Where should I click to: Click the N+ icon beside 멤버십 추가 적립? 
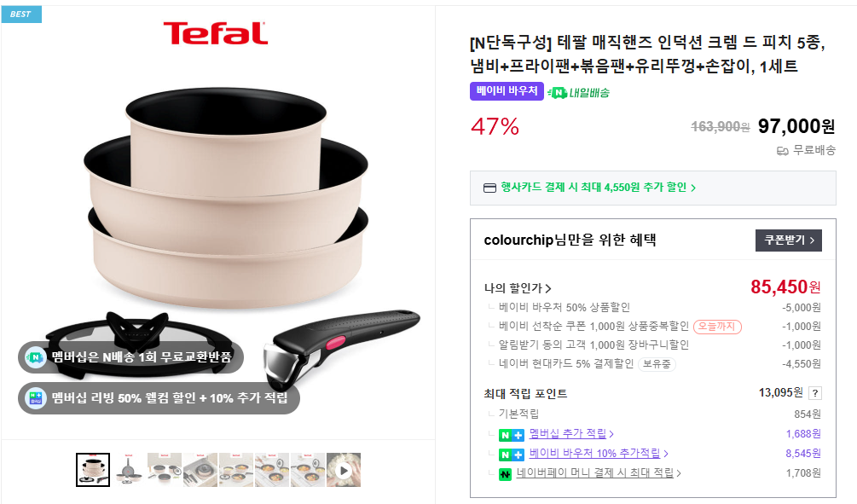pyautogui.click(x=511, y=435)
